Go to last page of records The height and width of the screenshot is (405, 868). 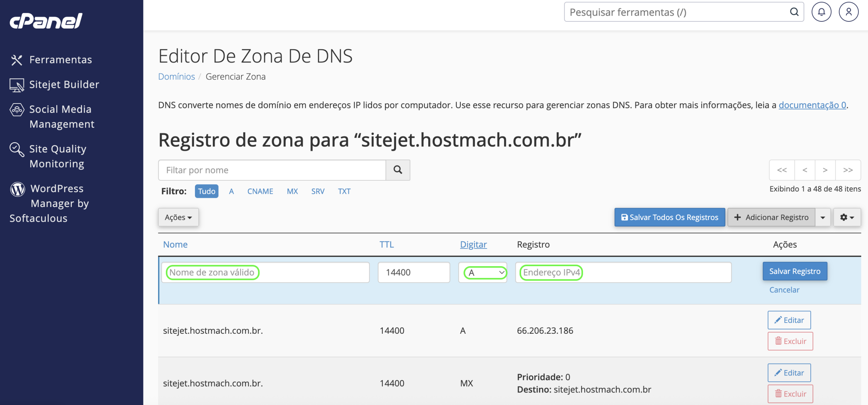coord(848,170)
